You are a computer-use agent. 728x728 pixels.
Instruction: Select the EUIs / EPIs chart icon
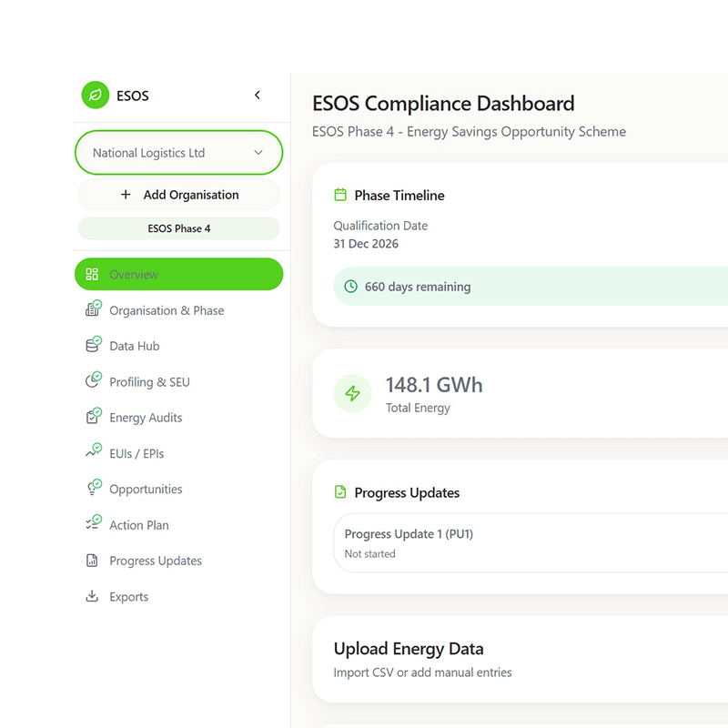click(94, 452)
